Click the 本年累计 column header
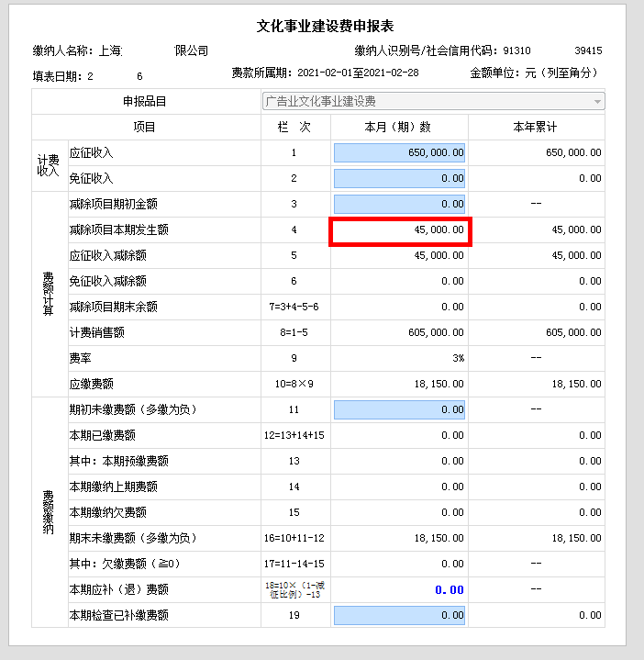The width and height of the screenshot is (644, 660). (x=535, y=127)
